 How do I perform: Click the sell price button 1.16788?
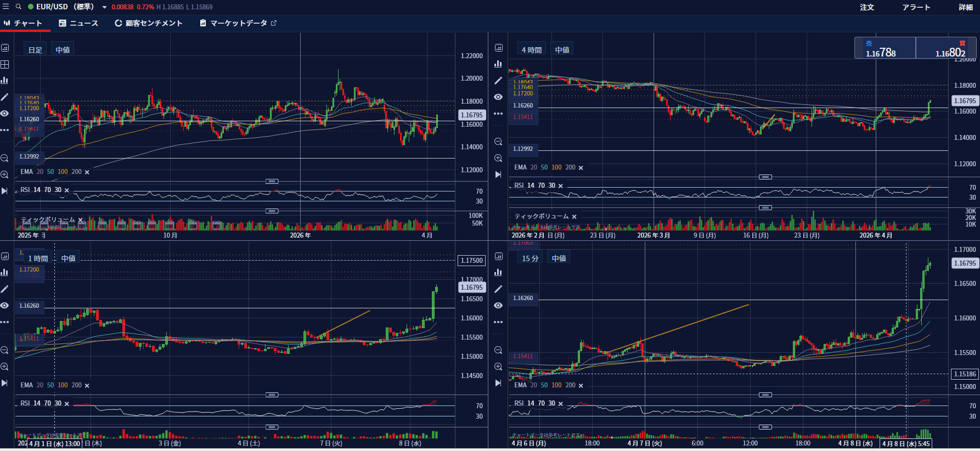click(x=885, y=48)
